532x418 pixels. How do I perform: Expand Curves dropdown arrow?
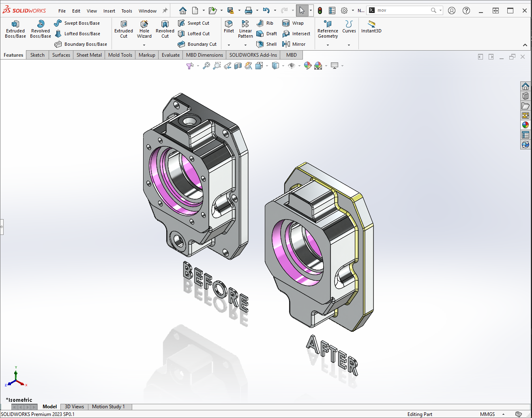(349, 45)
